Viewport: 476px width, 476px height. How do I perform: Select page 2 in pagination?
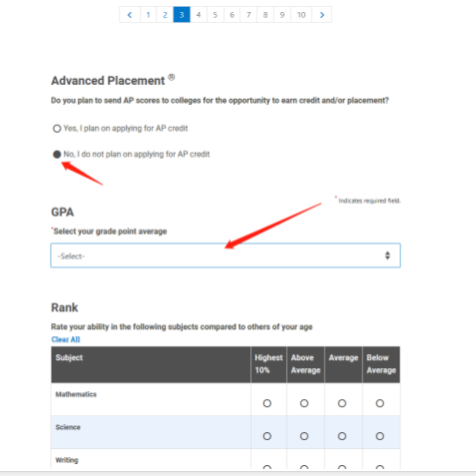[x=165, y=15]
